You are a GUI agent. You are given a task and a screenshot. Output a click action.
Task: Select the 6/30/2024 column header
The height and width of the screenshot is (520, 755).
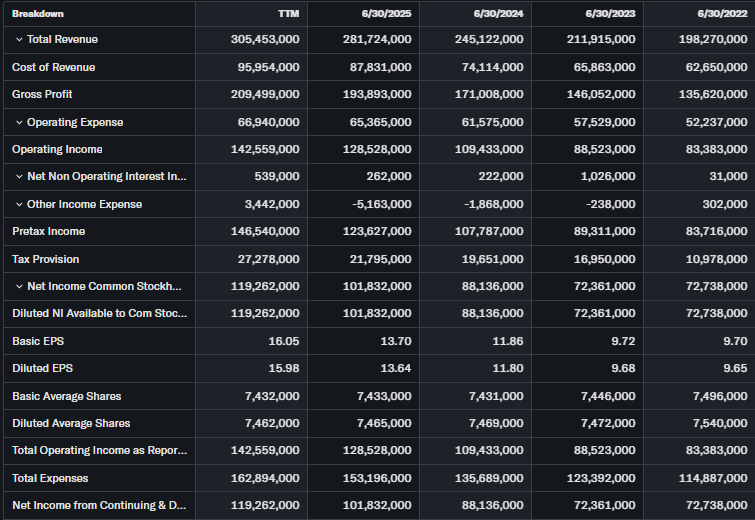pyautogui.click(x=501, y=13)
